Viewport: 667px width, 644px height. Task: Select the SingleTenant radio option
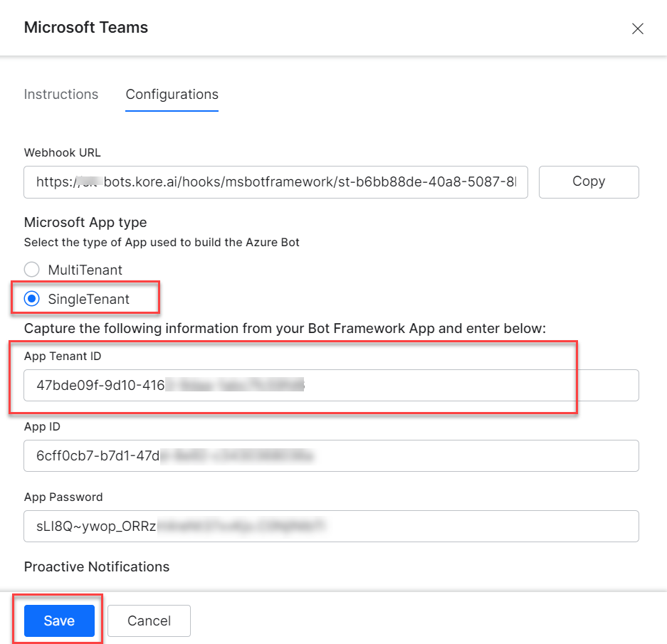[32, 299]
